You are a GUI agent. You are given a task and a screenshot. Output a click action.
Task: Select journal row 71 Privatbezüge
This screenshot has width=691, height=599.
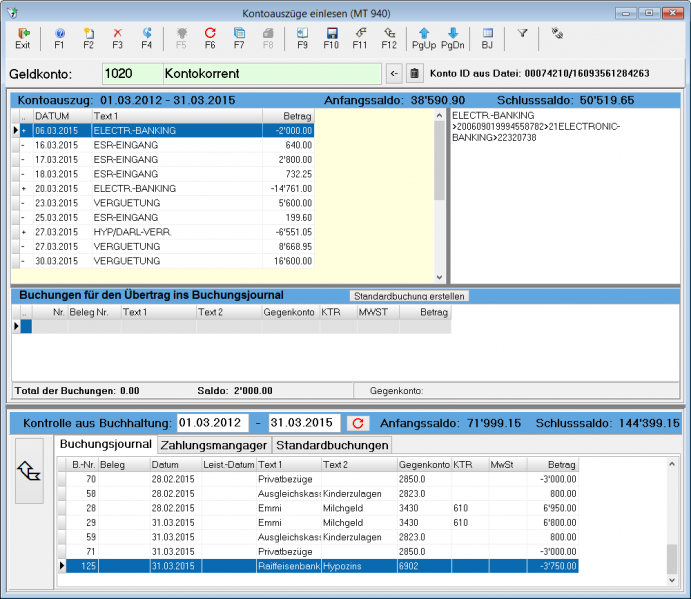point(318,552)
